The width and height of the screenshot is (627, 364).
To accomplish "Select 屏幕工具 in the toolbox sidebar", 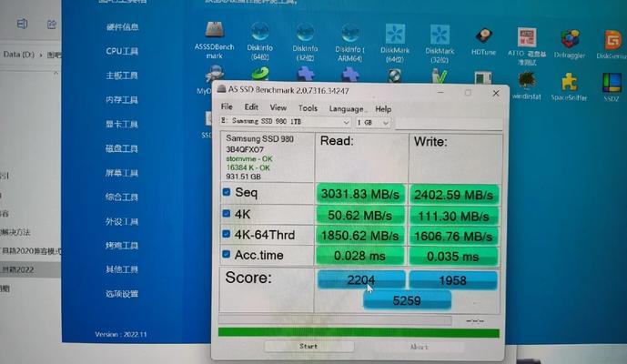I will (x=122, y=173).
